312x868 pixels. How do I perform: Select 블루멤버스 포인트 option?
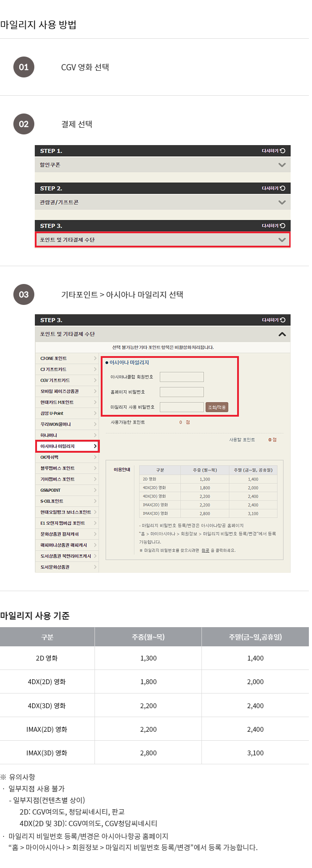pos(67,468)
